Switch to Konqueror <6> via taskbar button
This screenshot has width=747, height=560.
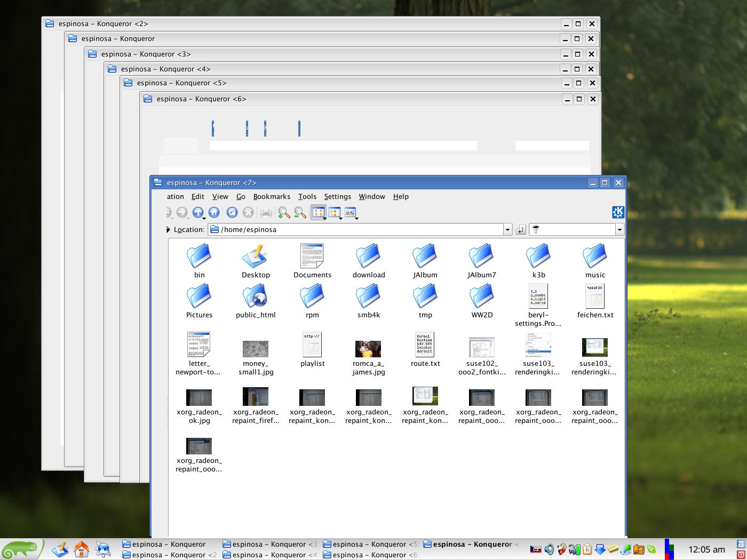coord(370,555)
